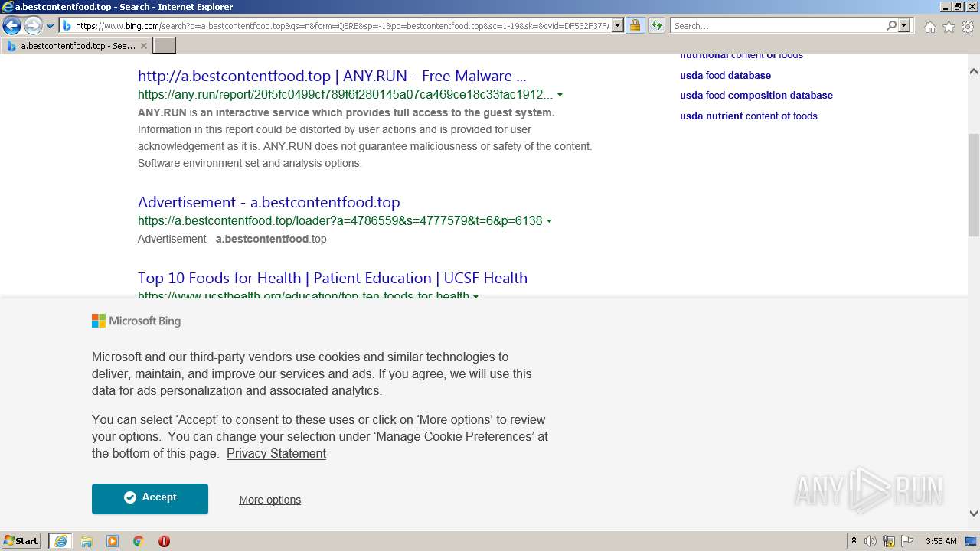Click the Bing favicon in address bar

pos(67,26)
